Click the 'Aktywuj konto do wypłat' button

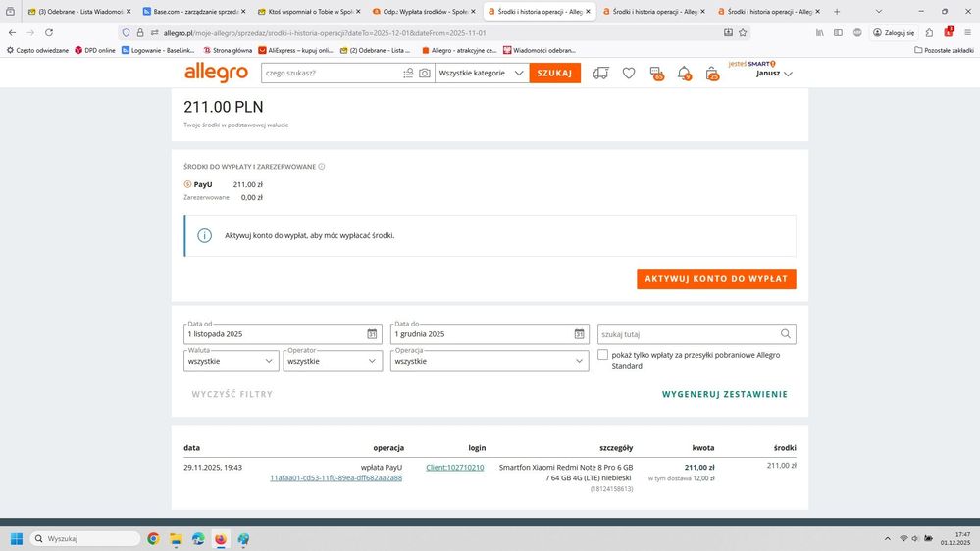(716, 279)
